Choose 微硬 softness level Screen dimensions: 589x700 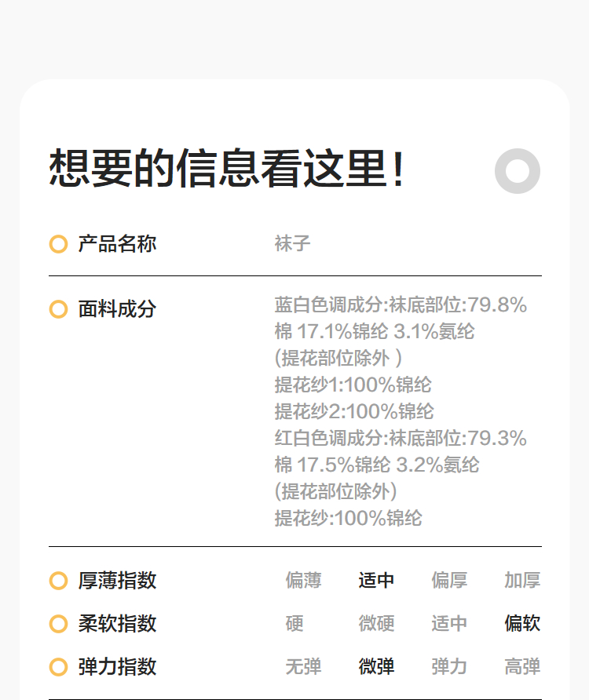pos(376,624)
